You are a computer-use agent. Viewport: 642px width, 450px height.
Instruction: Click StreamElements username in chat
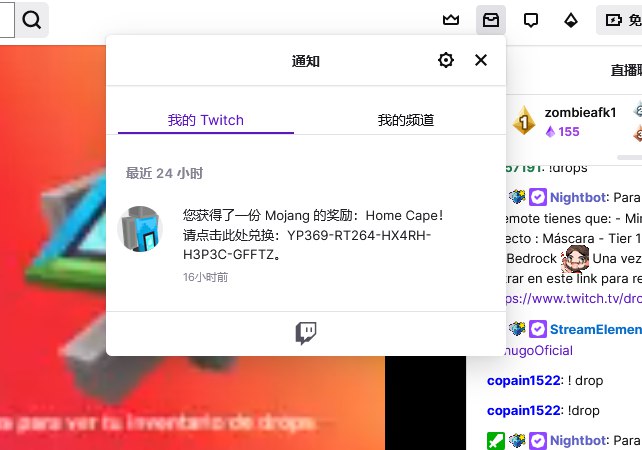(596, 329)
